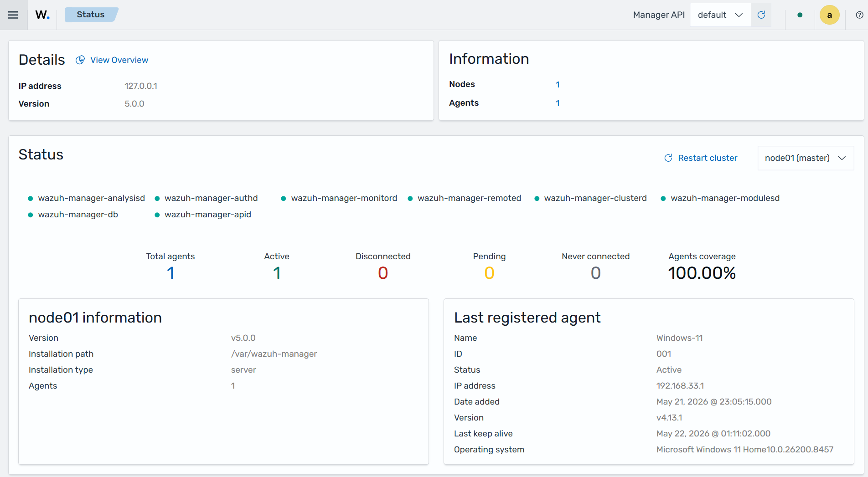Viewport: 868px width, 477px height.
Task: Click the Restart cluster button
Action: tap(701, 158)
